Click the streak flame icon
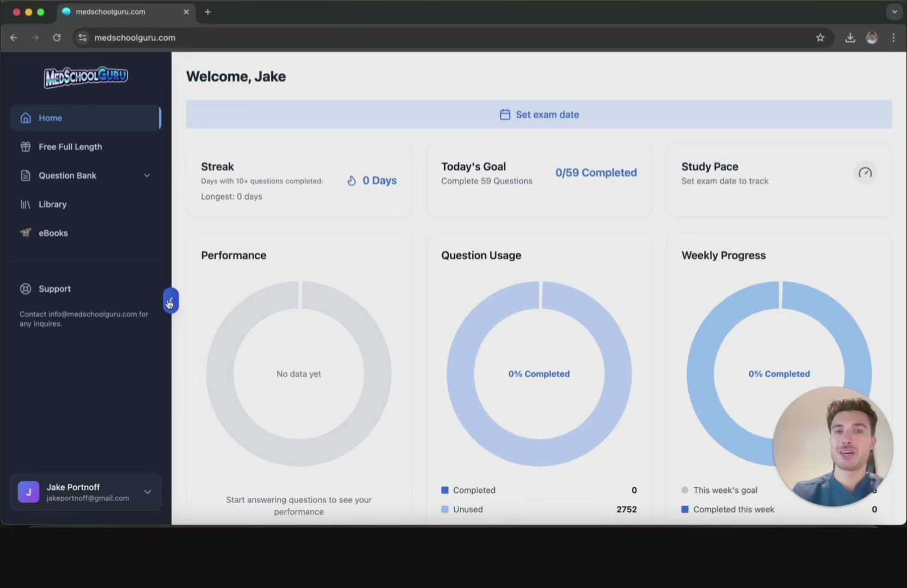 click(x=352, y=181)
